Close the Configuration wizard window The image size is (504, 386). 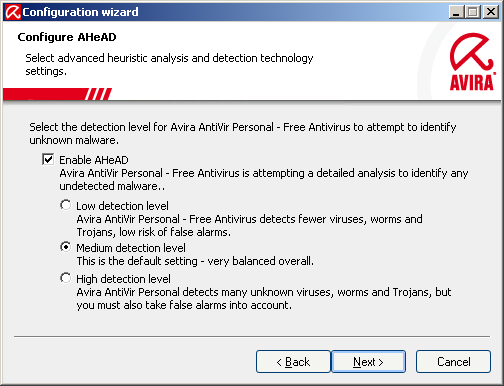491,12
